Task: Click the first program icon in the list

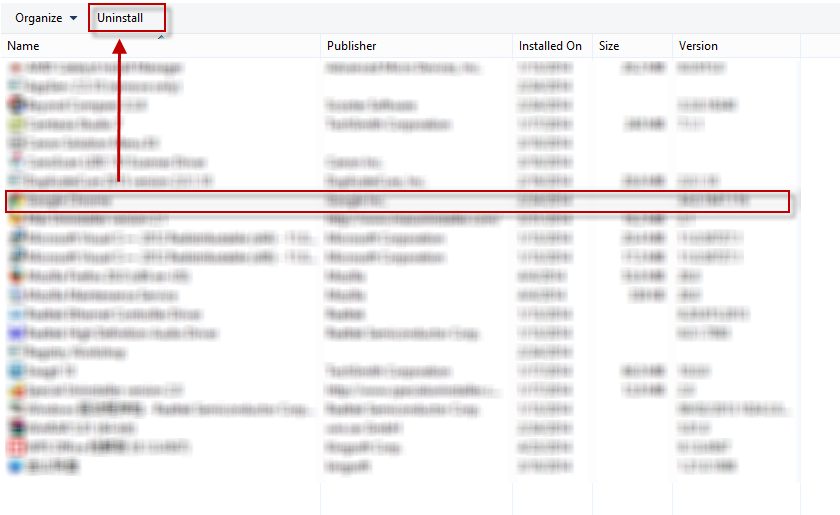Action: coord(16,68)
